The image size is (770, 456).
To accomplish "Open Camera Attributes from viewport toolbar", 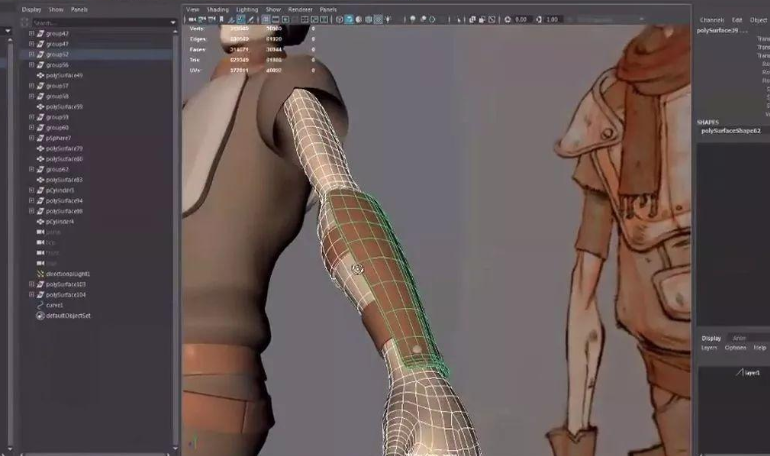I will (x=212, y=20).
